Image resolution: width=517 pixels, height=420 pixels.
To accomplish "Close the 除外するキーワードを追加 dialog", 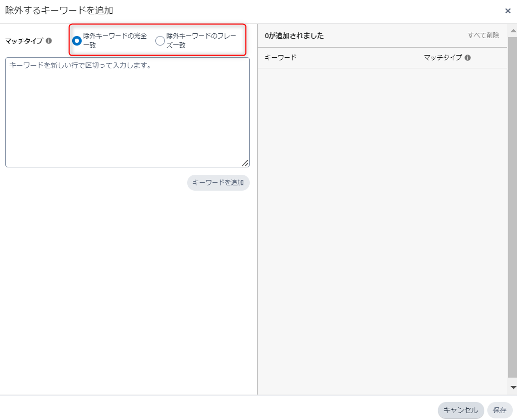I will pos(508,11).
